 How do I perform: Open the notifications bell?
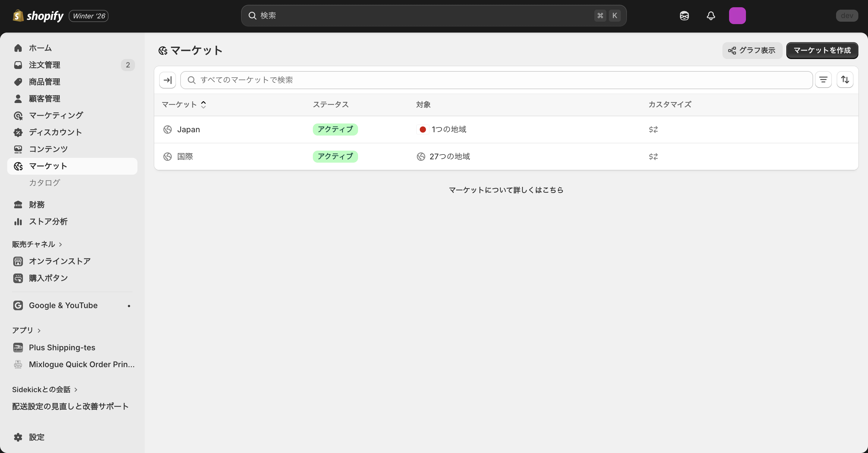711,15
